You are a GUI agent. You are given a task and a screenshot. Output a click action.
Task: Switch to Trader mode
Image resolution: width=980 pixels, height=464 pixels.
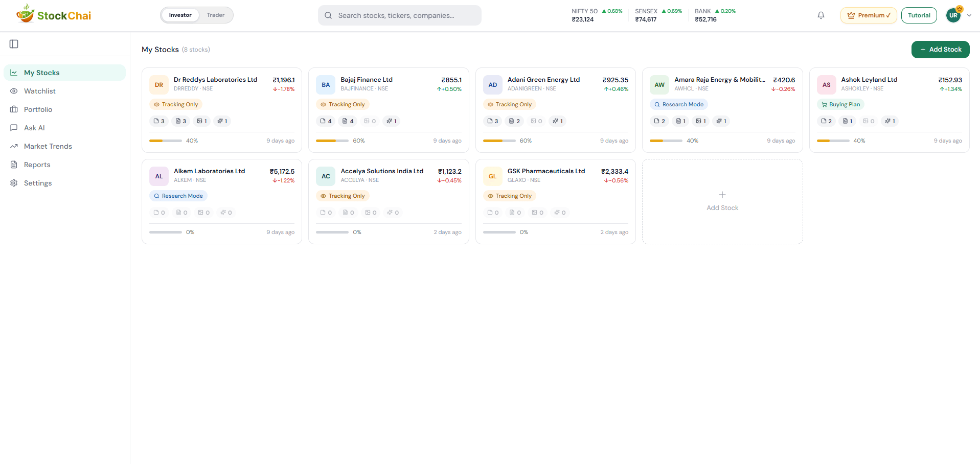click(x=216, y=15)
